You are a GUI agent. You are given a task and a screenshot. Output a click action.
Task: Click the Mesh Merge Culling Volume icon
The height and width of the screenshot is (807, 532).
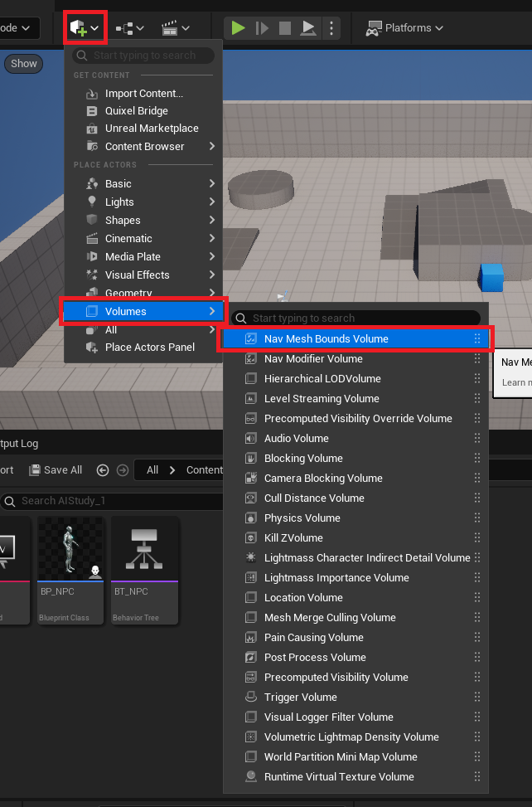coord(250,617)
